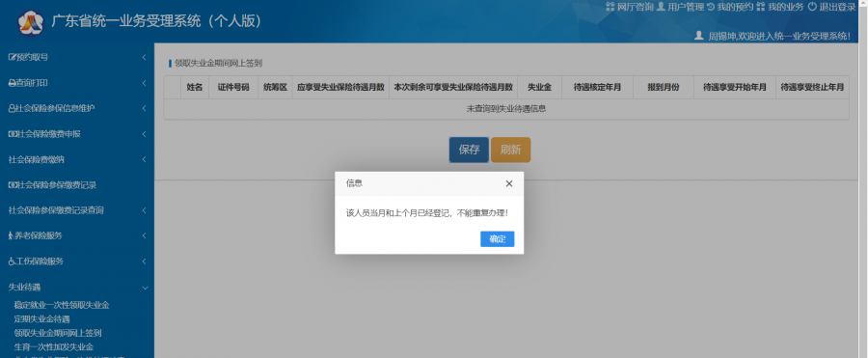Click the 保存 button

pyautogui.click(x=469, y=150)
